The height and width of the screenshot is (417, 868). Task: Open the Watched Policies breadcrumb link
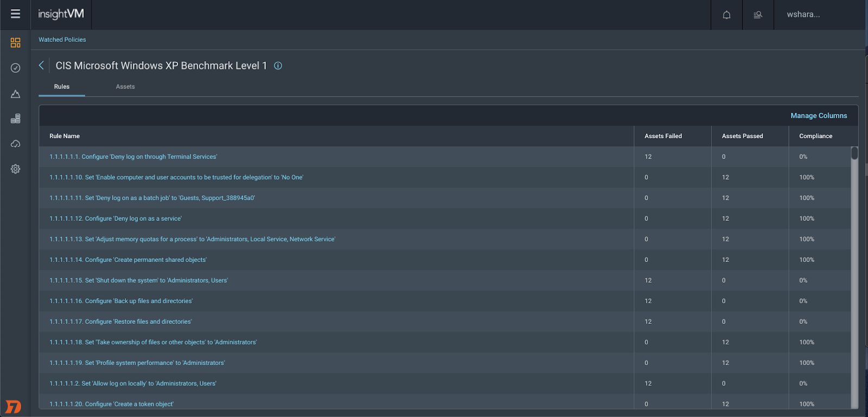point(62,40)
